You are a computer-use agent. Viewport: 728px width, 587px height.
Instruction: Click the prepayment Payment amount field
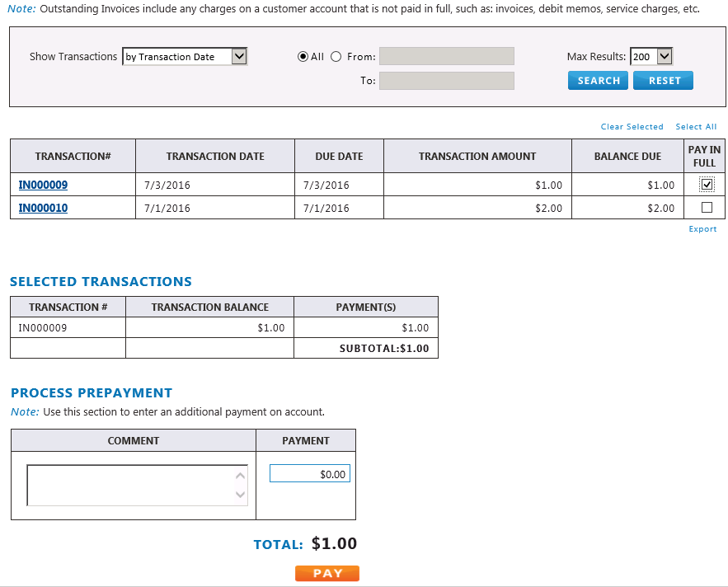(310, 474)
